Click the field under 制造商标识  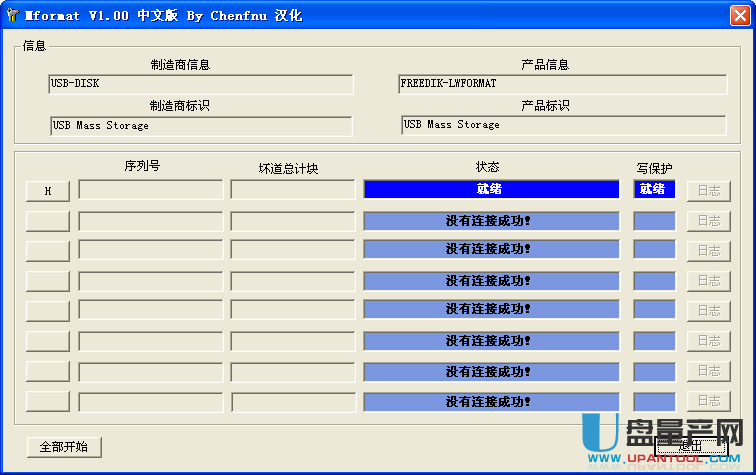point(201,126)
